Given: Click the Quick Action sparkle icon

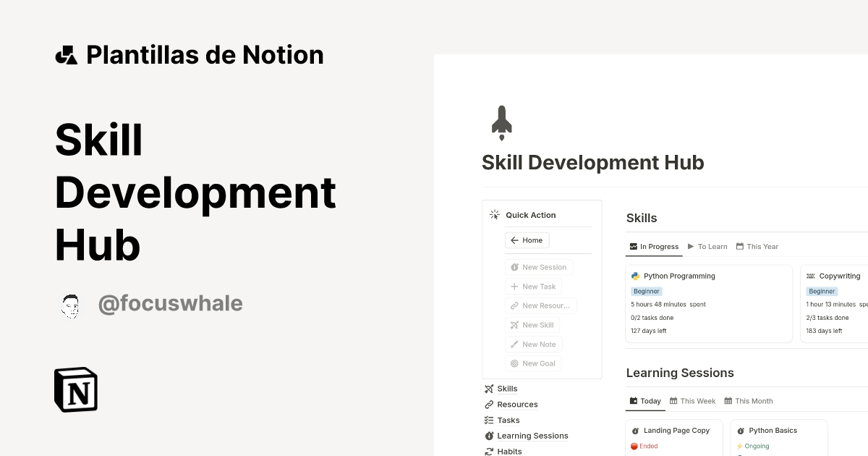Looking at the screenshot, I should click(x=494, y=214).
